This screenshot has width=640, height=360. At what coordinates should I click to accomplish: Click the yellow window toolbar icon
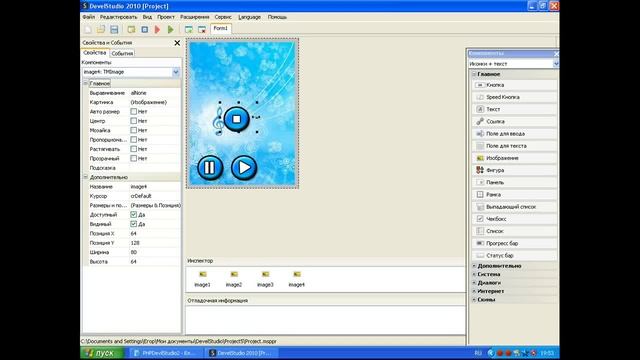[131, 29]
